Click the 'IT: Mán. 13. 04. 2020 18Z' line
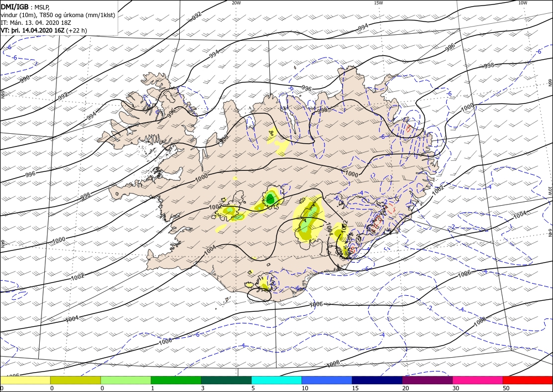 pos(36,23)
